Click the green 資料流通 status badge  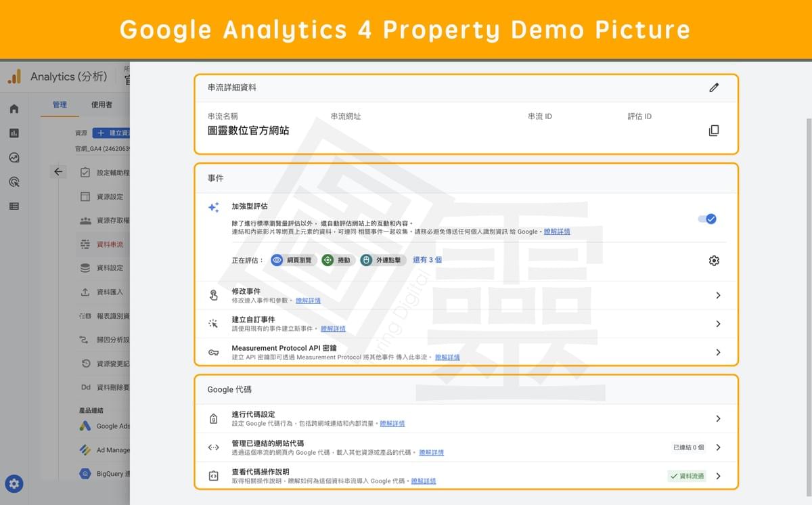pyautogui.click(x=687, y=476)
